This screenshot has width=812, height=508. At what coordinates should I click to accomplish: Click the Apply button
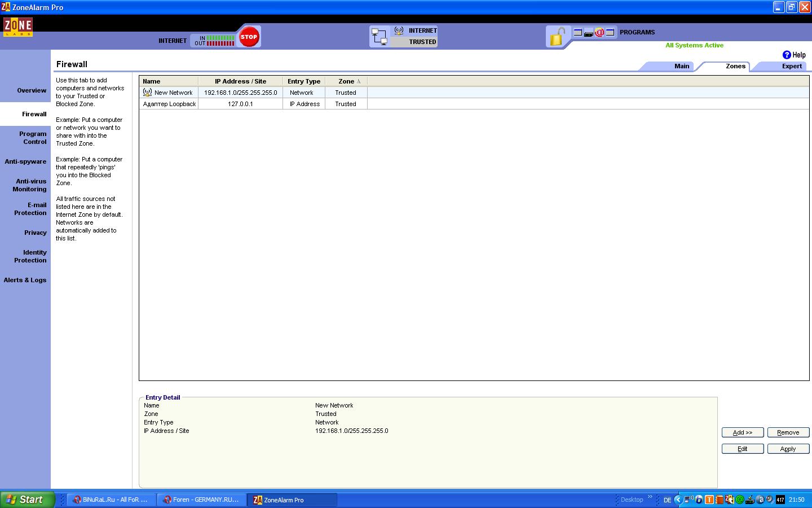(788, 449)
